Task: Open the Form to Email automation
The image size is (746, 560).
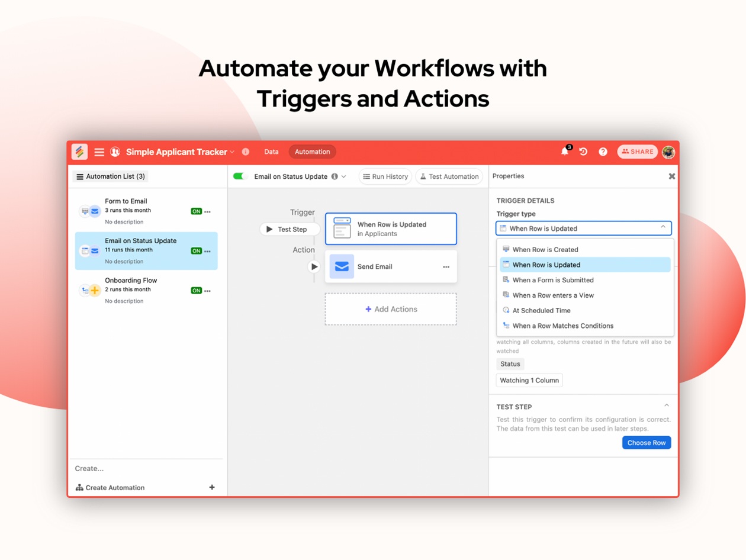Action: click(x=146, y=211)
